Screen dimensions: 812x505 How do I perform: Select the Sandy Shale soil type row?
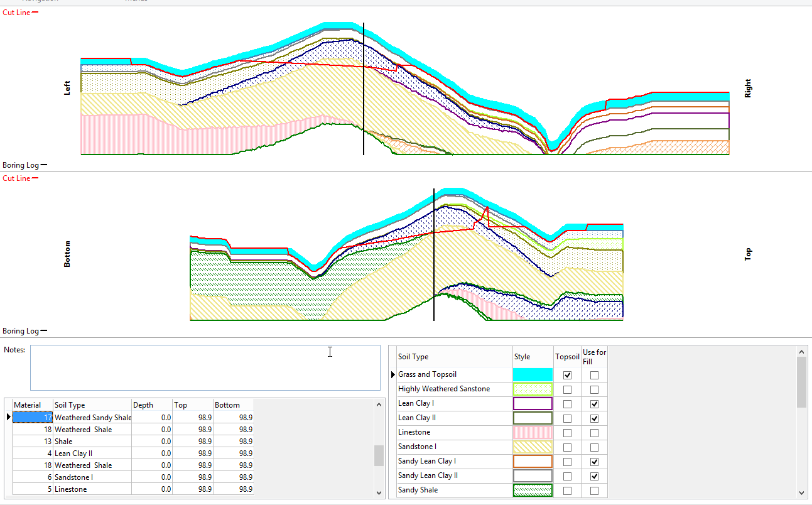[455, 490]
